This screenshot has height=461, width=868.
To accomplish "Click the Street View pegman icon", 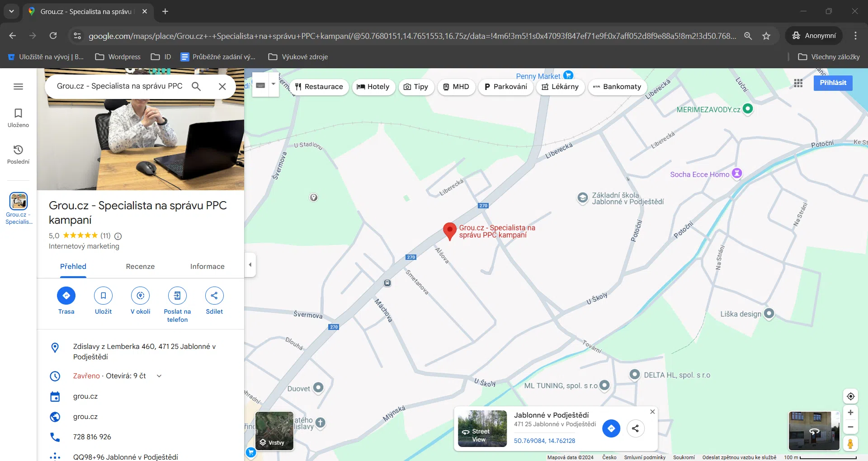I will [850, 443].
